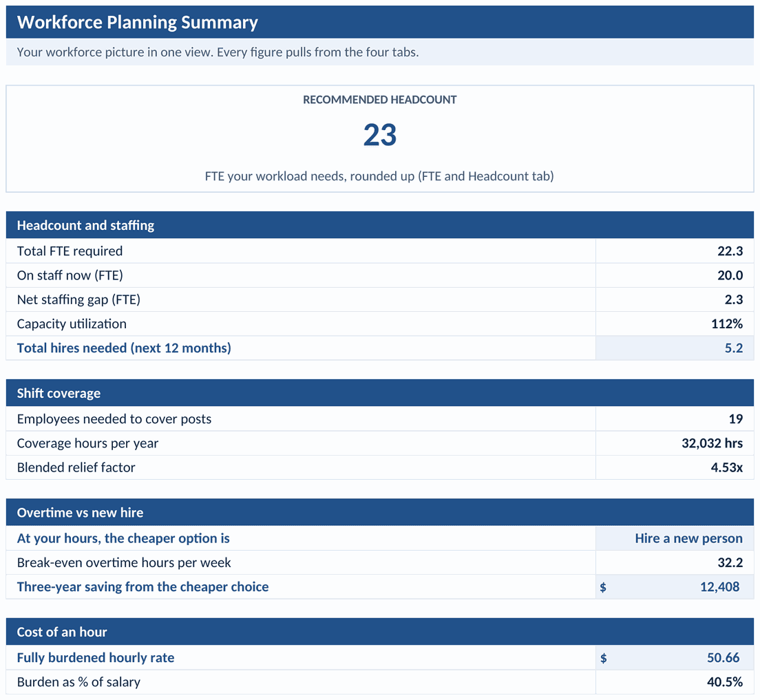Click the FTE workload note under 23
Viewport: 760px width, 700px height.
tap(379, 176)
